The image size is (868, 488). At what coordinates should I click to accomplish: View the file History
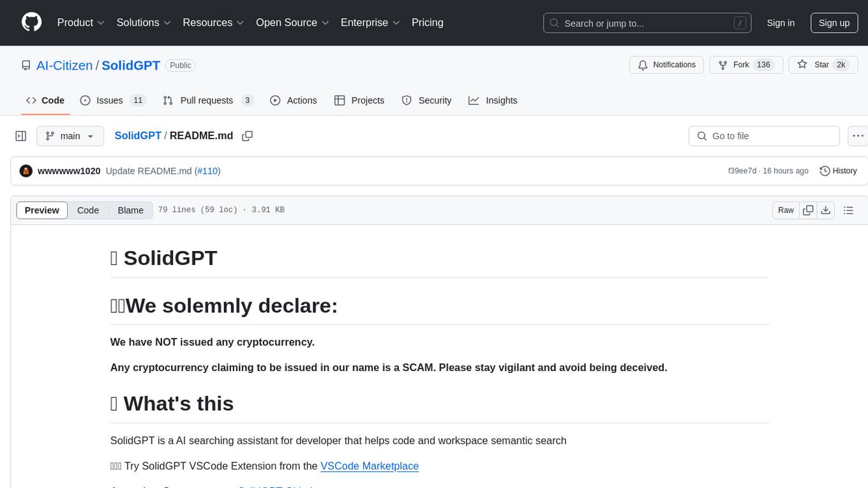point(838,171)
